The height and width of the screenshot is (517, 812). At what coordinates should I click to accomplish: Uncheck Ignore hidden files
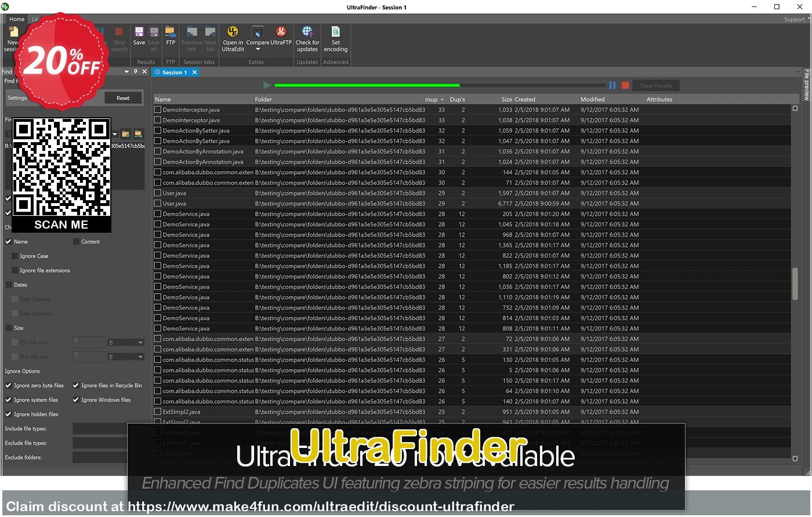click(x=9, y=414)
